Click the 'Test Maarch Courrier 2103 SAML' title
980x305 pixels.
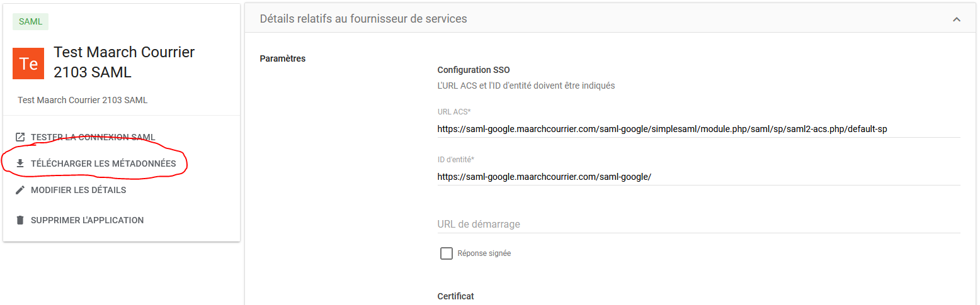click(124, 62)
